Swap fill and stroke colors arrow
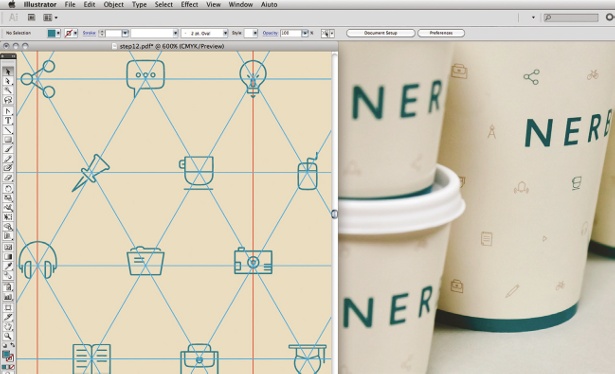 (x=12, y=345)
